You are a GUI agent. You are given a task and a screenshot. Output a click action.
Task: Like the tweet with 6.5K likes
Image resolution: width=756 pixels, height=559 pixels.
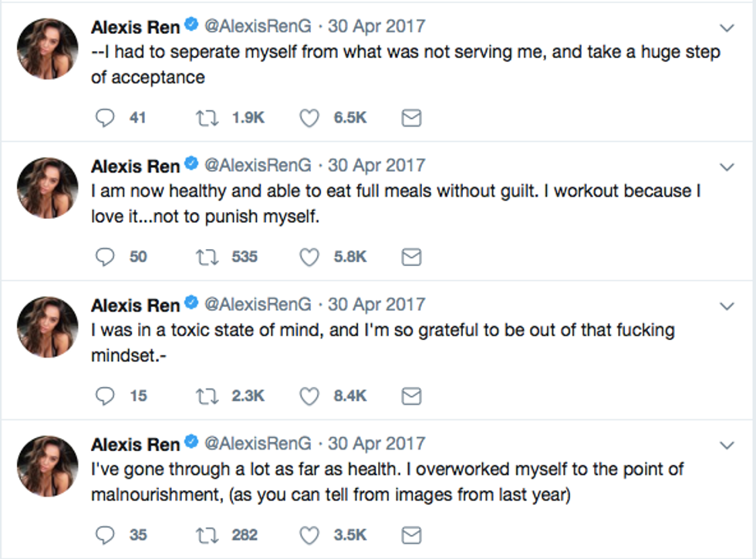click(309, 118)
